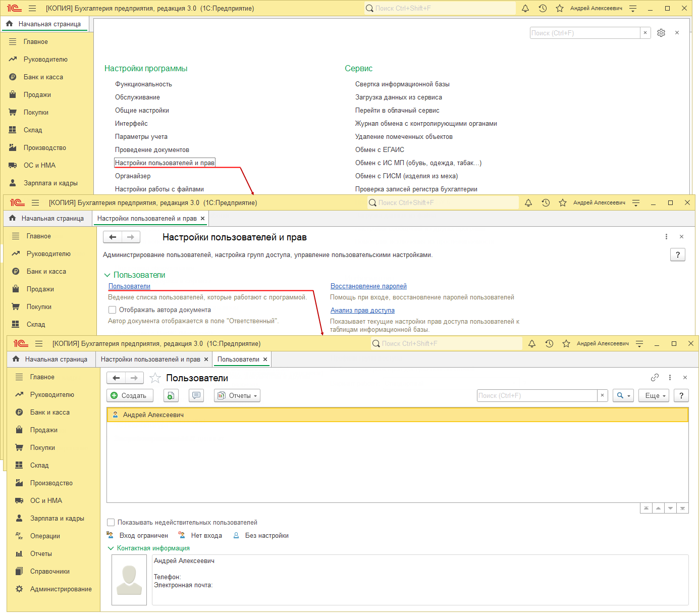Screen dimensions: 700x613
Task: Open the Пользователи link under the green header
Action: tap(129, 286)
